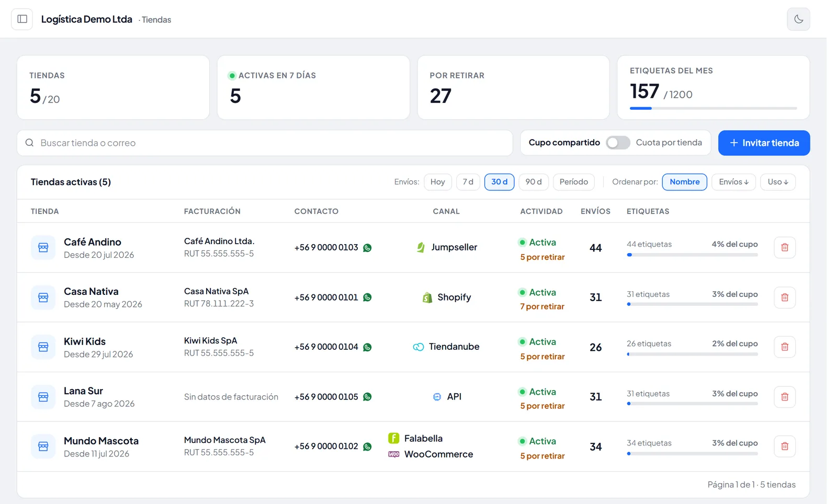Switch to dark mode with moon icon
Screen dimensions: 837x504
coord(798,19)
